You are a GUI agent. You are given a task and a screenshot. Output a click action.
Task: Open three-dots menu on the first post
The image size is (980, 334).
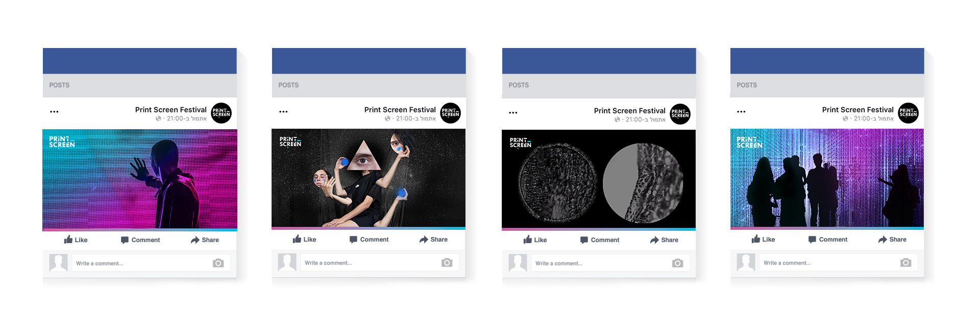pos(54,111)
